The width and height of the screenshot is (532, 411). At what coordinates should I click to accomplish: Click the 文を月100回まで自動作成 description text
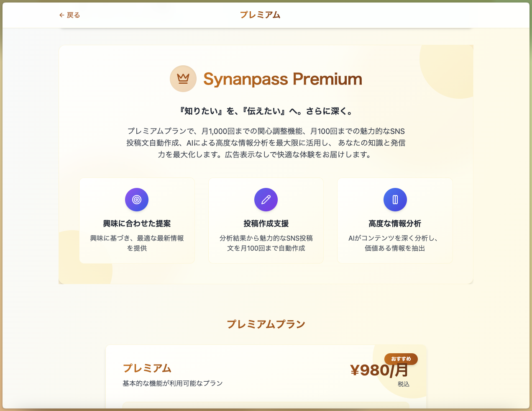click(266, 248)
